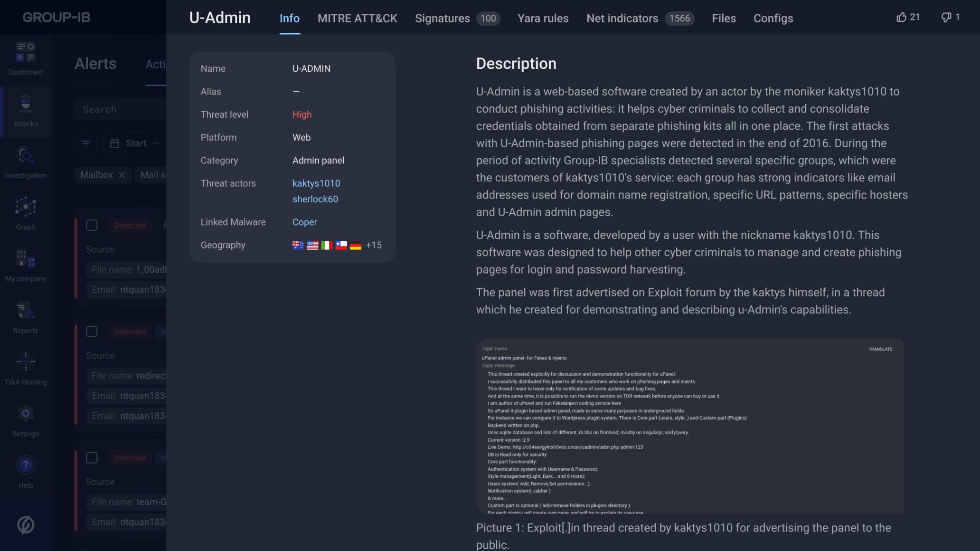This screenshot has height=551, width=980.
Task: Click the thumbs up like icon
Action: (901, 18)
